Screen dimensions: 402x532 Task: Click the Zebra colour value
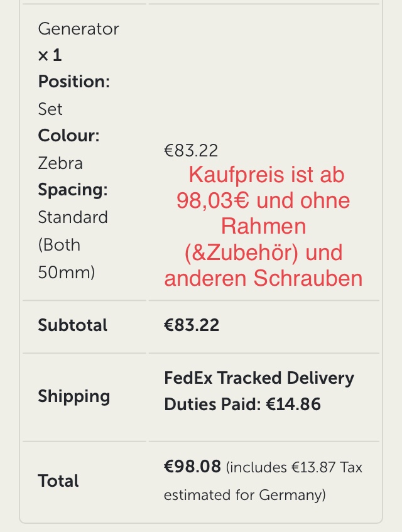point(60,163)
